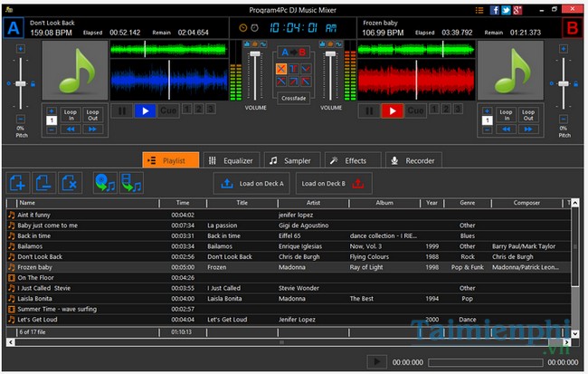Hit the Cue button on Deck A
The image size is (588, 374).
(x=168, y=110)
